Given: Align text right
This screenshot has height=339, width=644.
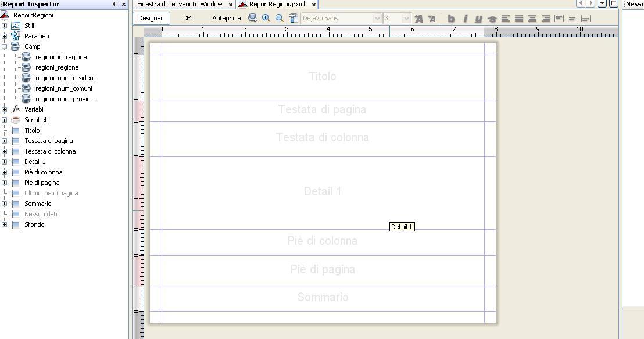Looking at the screenshot, I should tap(546, 19).
